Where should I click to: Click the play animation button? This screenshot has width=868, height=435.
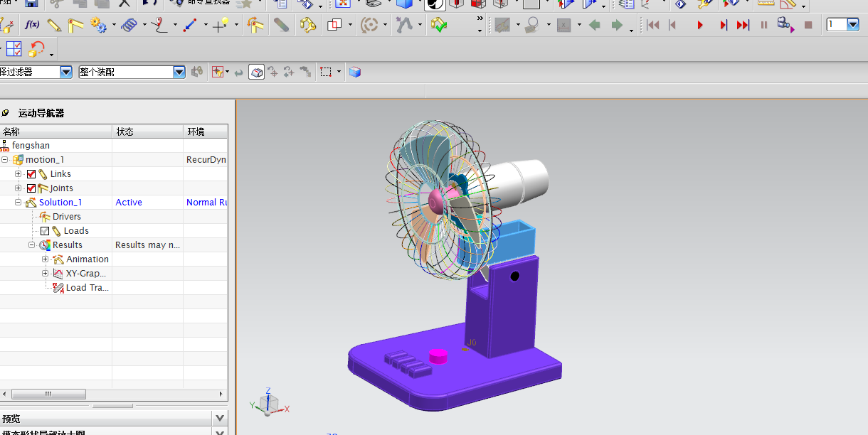pyautogui.click(x=700, y=25)
